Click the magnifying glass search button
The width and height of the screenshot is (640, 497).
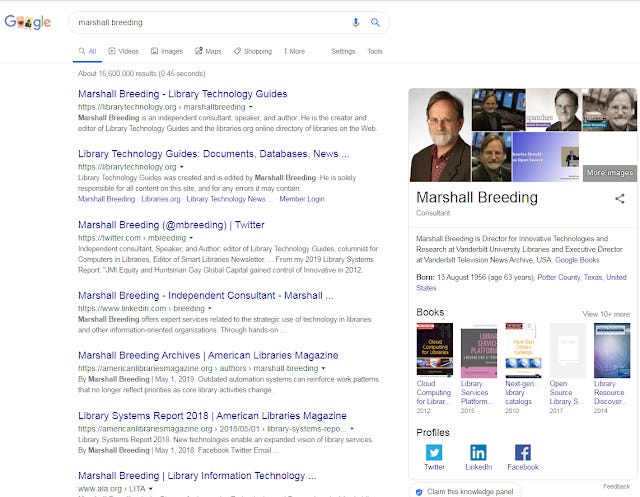pos(375,22)
